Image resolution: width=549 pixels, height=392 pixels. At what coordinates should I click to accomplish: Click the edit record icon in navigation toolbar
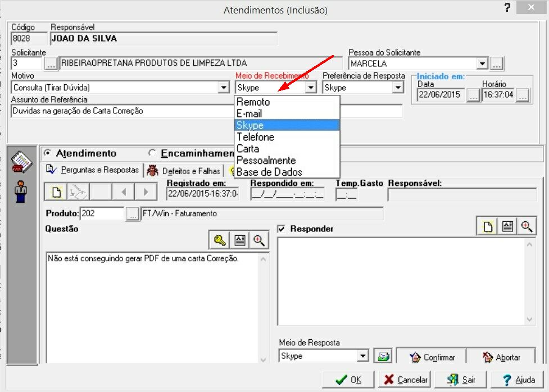78,192
